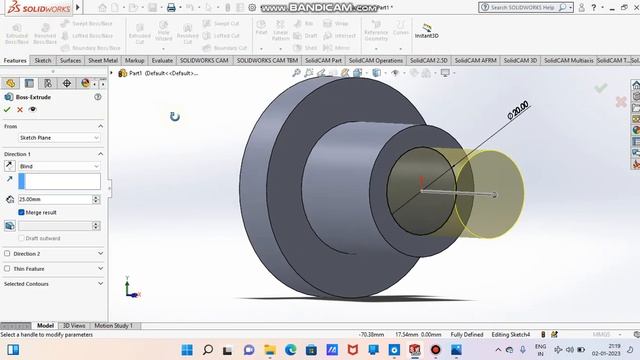Viewport: 640px width, 360px height.
Task: Click the Ø20.00 dimension text
Action: point(518,110)
